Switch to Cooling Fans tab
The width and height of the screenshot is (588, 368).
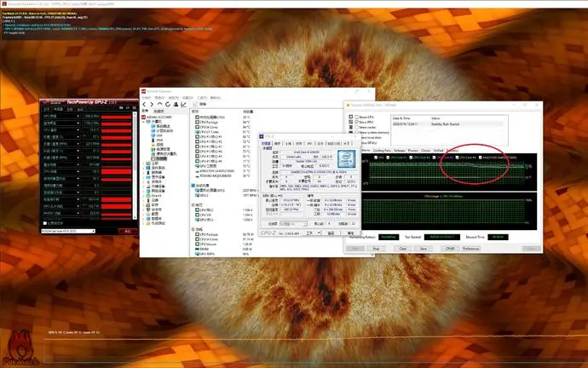(x=382, y=150)
